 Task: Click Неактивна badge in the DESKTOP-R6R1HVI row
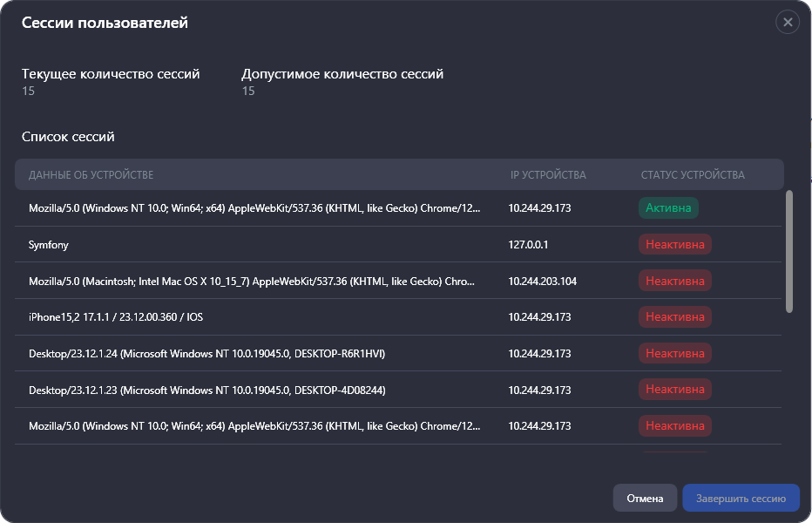point(675,354)
